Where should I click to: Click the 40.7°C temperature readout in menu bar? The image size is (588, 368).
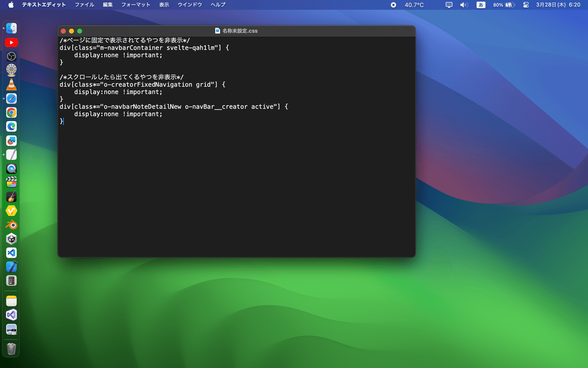(414, 4)
